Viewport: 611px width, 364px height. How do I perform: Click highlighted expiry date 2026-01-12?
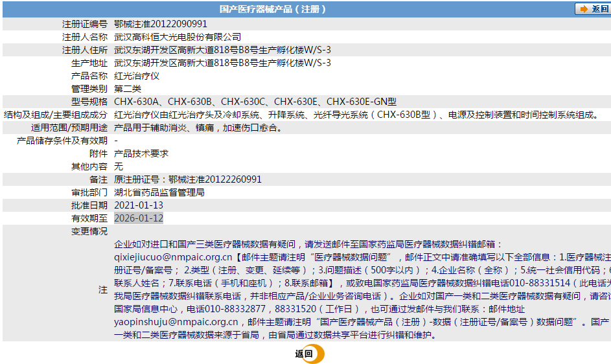click(139, 218)
